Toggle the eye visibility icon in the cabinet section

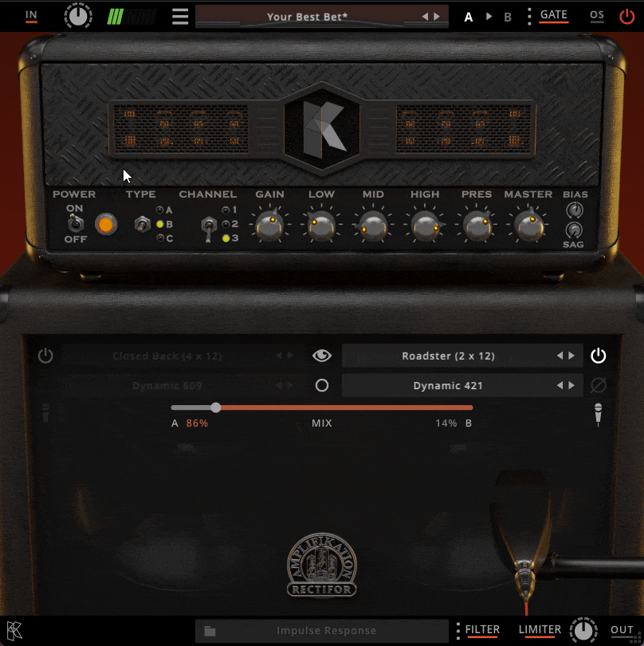322,356
